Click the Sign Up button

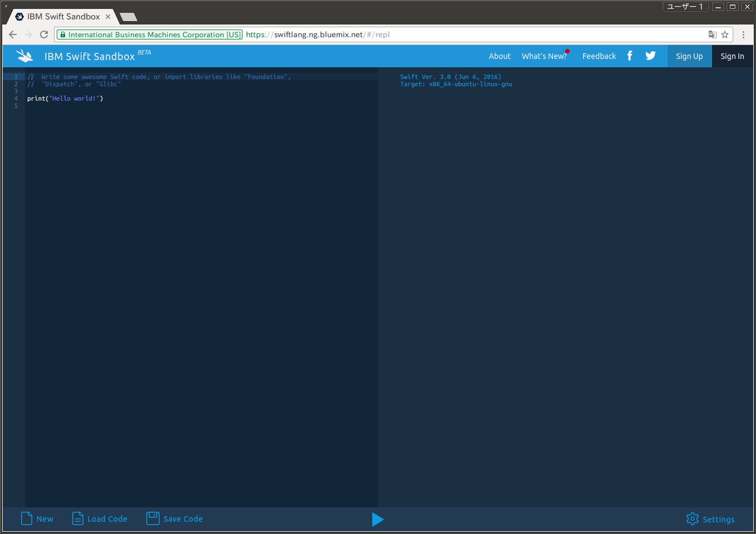point(689,56)
